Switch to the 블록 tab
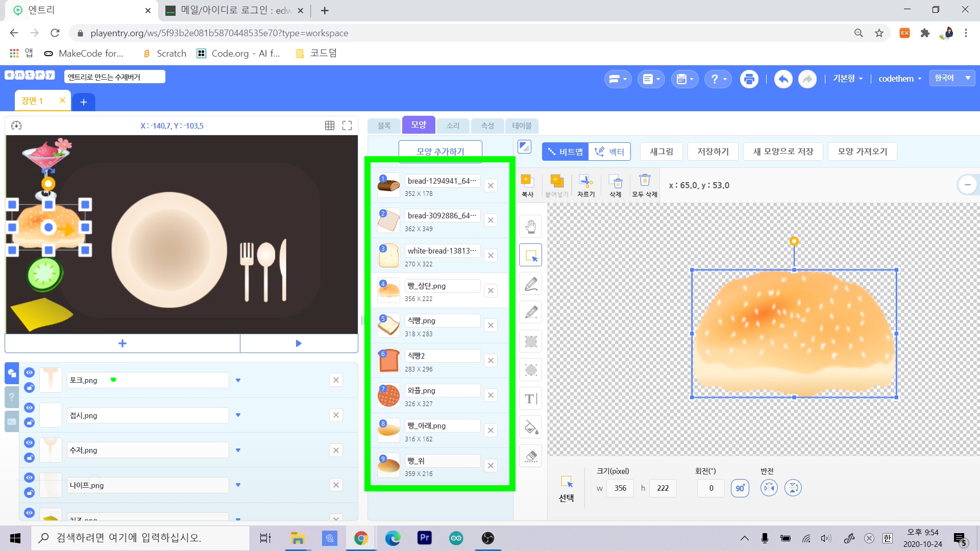 [x=384, y=126]
